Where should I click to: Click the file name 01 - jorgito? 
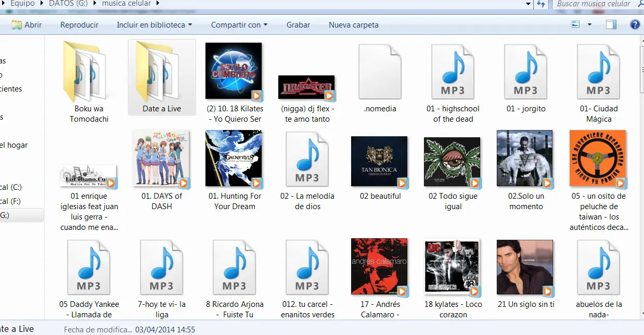click(x=526, y=109)
